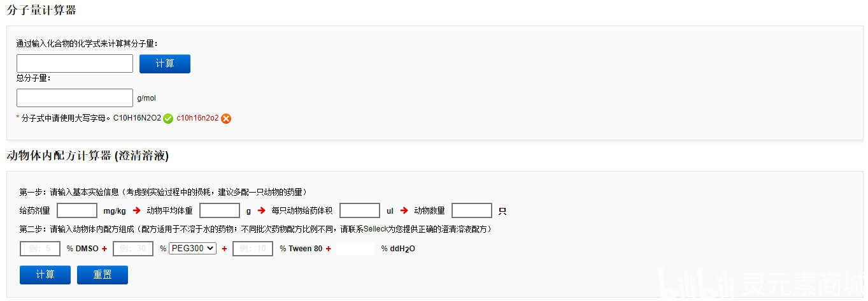
Task: Click the molecular weight 计算 button
Action: tap(165, 64)
